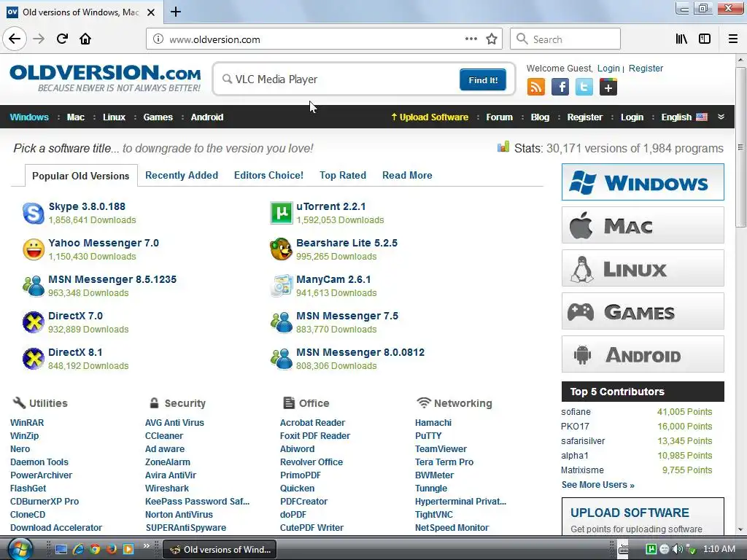This screenshot has width=747, height=560.
Task: Open the browser home page icon
Action: (85, 39)
